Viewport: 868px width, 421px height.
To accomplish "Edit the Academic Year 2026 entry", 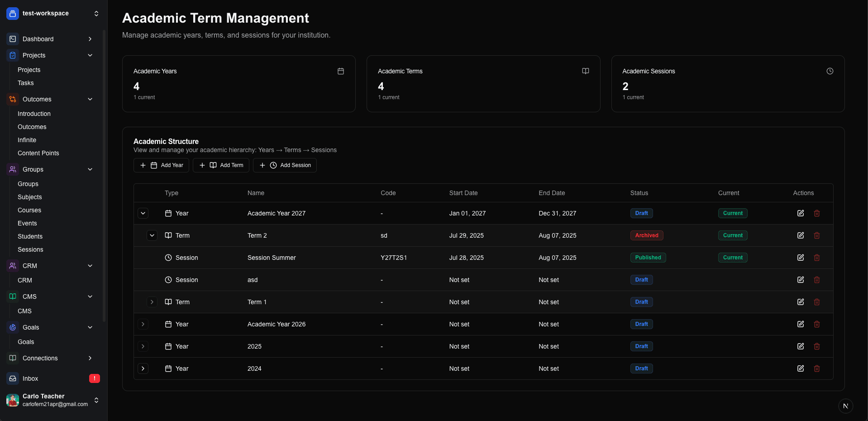I will (x=800, y=324).
